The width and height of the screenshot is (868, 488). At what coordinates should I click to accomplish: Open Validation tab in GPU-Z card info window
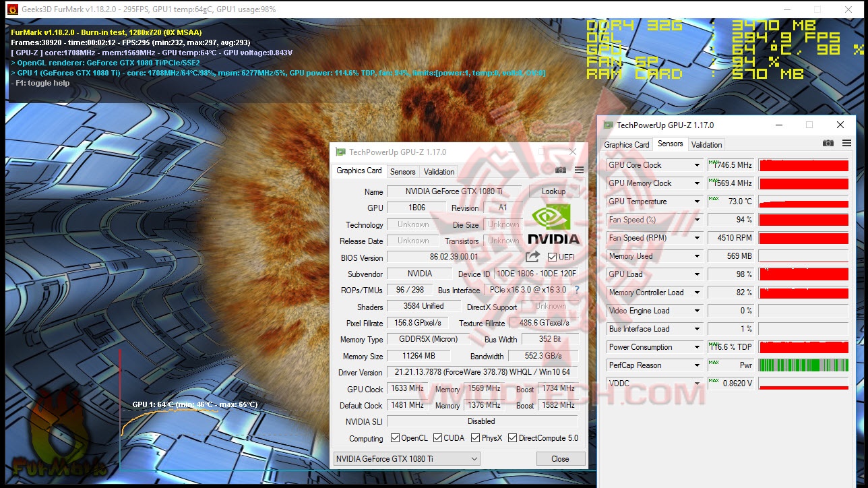click(x=439, y=172)
